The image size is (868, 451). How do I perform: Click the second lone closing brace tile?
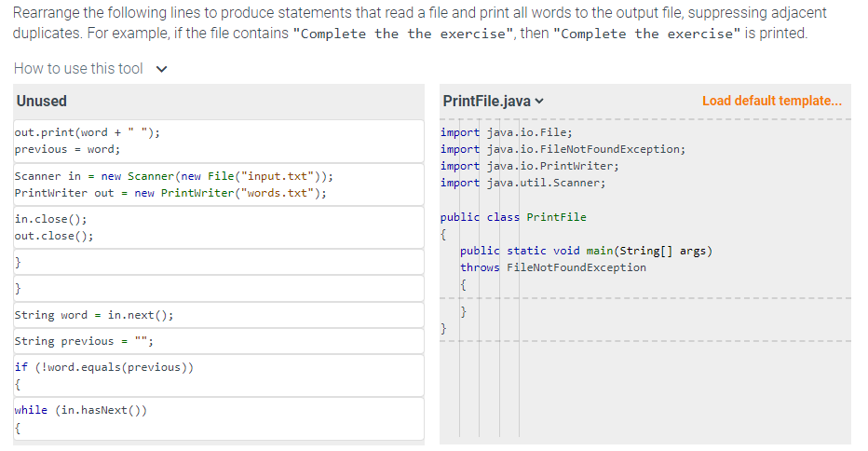(219, 289)
